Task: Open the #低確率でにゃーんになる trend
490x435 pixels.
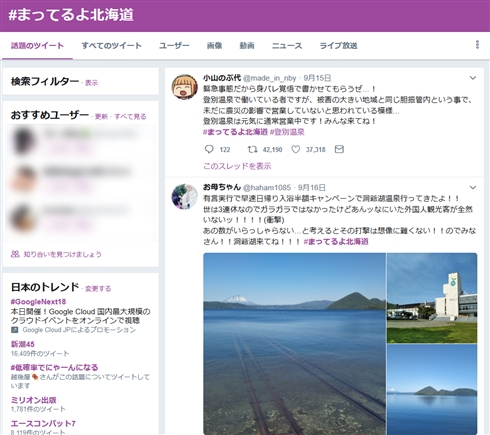Action: [x=54, y=367]
